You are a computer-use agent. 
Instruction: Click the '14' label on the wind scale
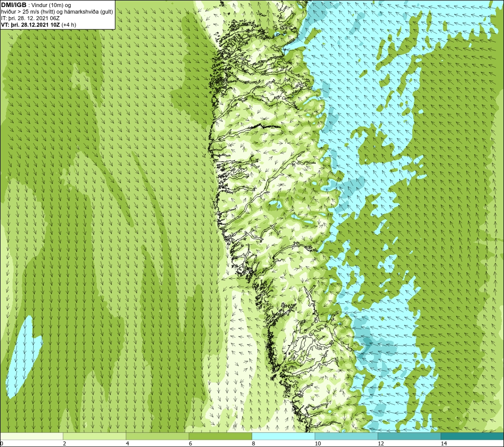[x=444, y=443]
